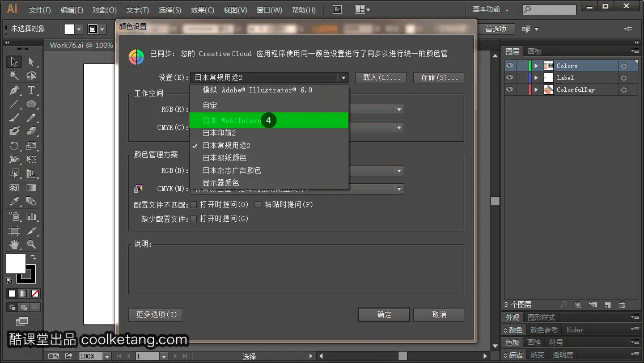Choose 日本 Web/Internet preset option

[269, 120]
